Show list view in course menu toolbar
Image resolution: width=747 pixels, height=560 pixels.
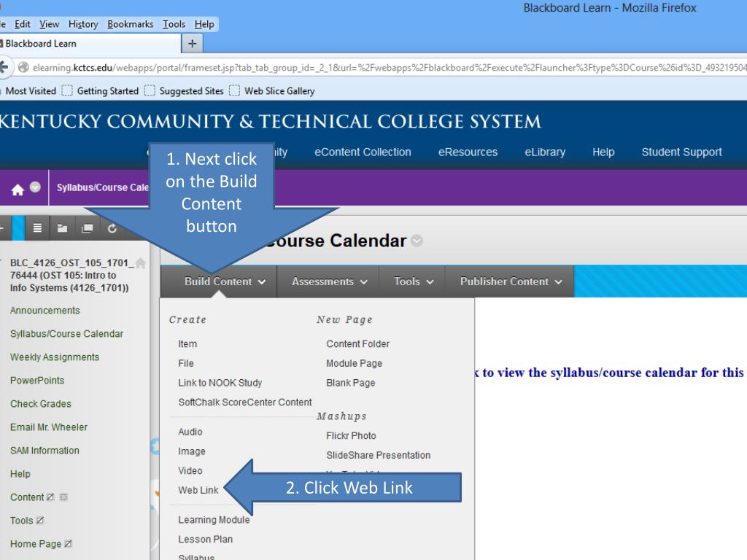point(37,228)
